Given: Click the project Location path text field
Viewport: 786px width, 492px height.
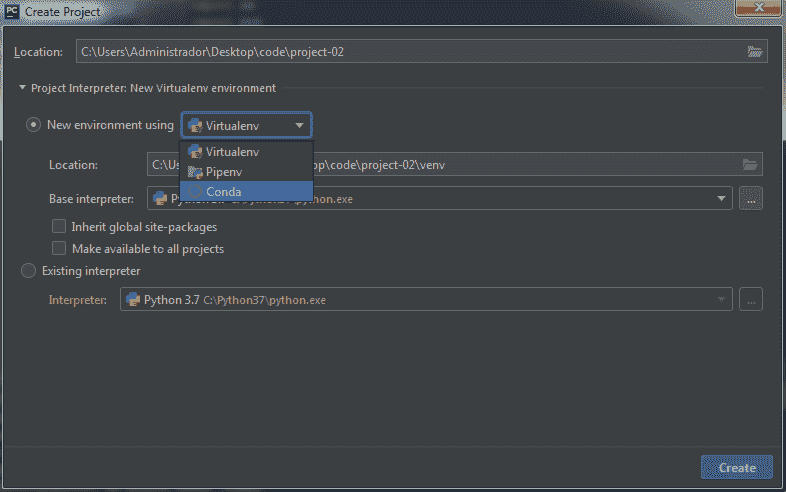Looking at the screenshot, I should point(400,52).
